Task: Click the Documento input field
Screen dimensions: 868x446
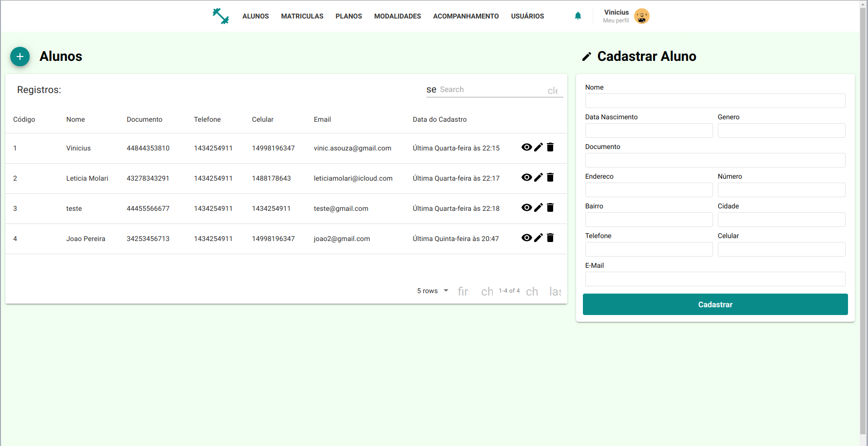Action: (x=715, y=160)
